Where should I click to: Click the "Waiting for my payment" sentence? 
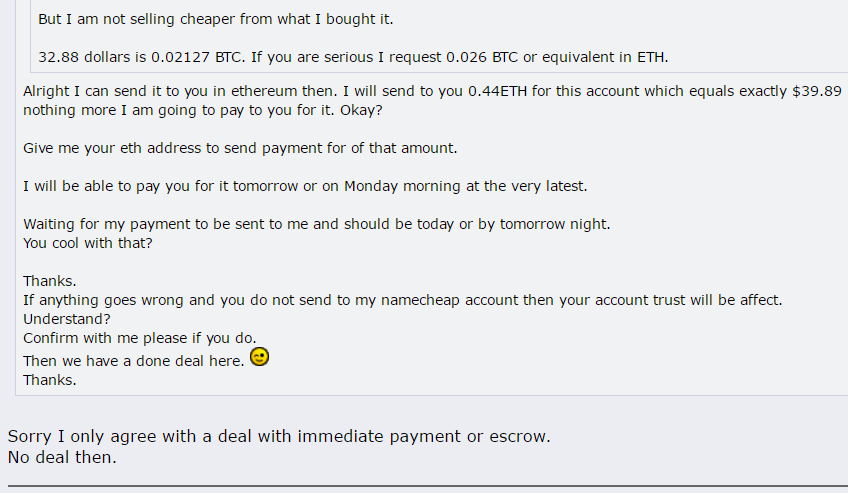click(x=316, y=224)
